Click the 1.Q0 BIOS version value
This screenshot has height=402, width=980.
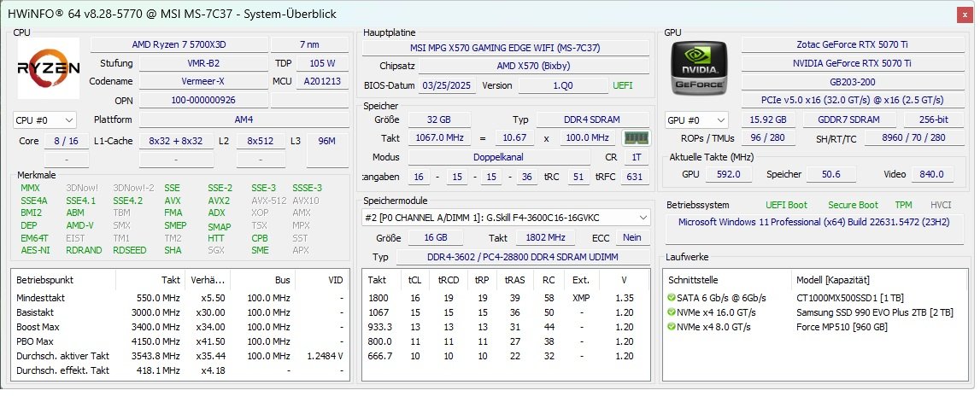point(562,85)
